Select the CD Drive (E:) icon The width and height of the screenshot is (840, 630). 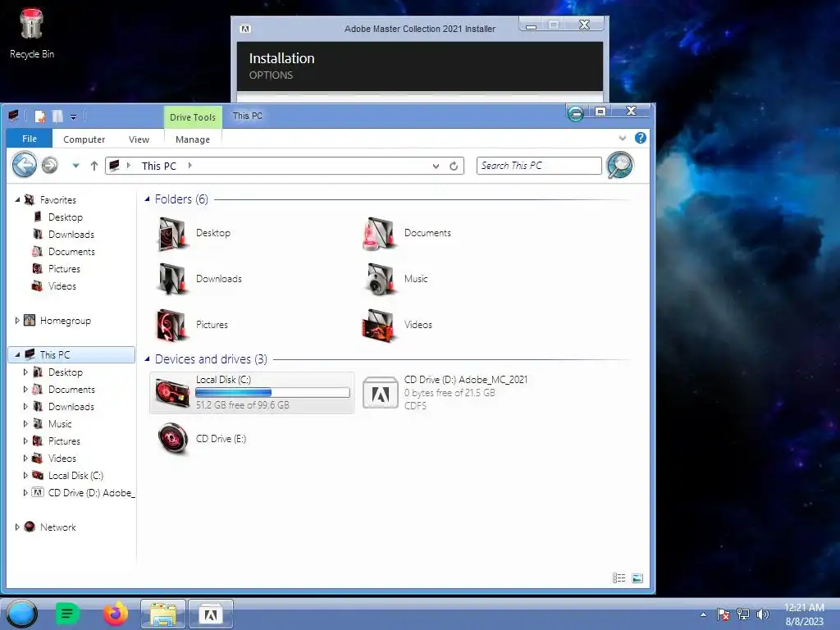(173, 438)
